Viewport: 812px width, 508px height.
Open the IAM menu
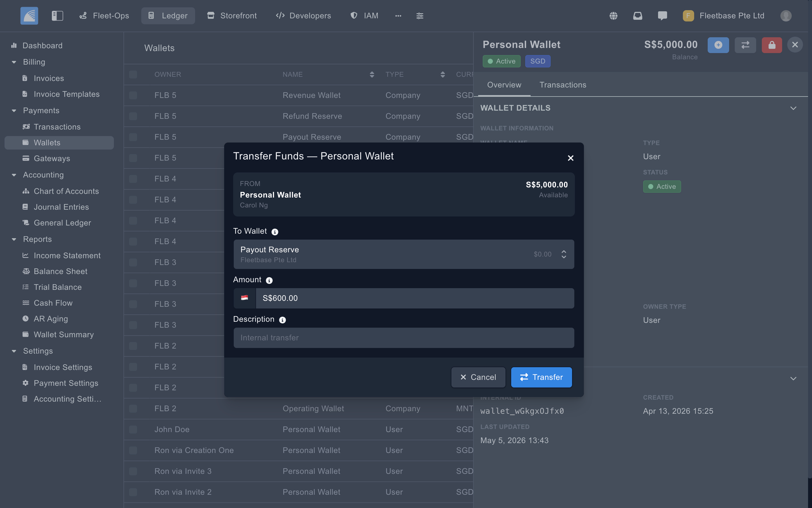[364, 16]
